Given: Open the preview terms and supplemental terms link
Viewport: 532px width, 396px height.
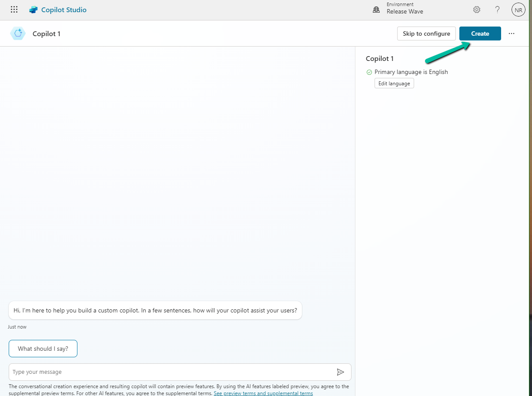Looking at the screenshot, I should click(x=263, y=393).
